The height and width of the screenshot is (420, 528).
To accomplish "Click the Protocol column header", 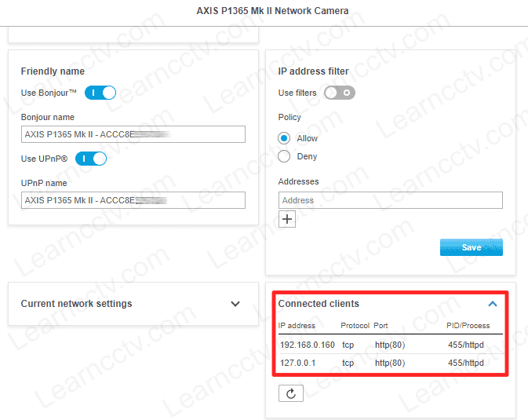I will tap(355, 325).
